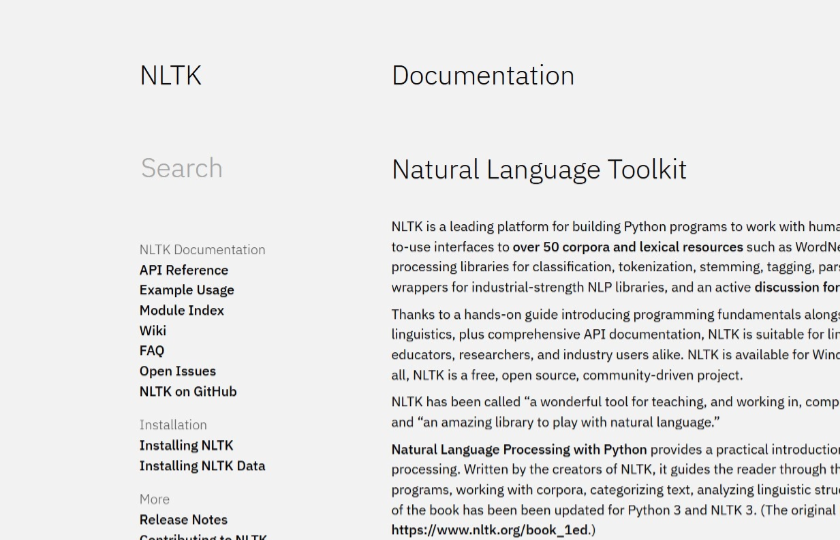Click the Documentation header text

[x=483, y=76]
